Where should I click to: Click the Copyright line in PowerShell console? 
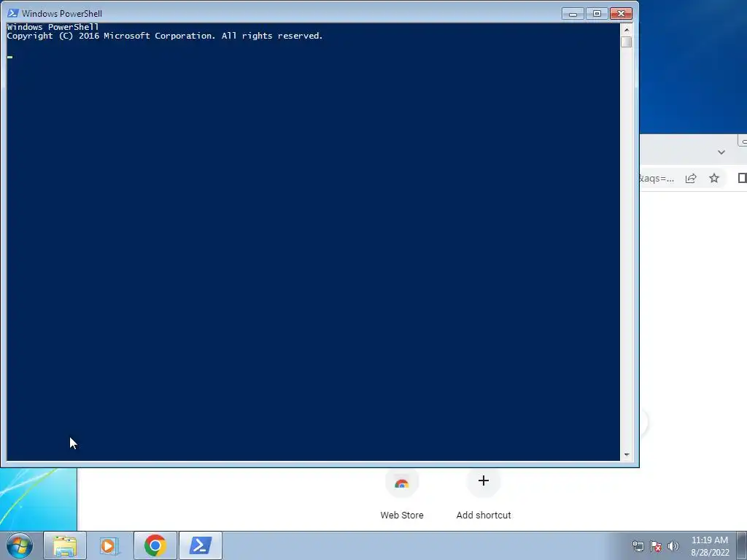[165, 36]
